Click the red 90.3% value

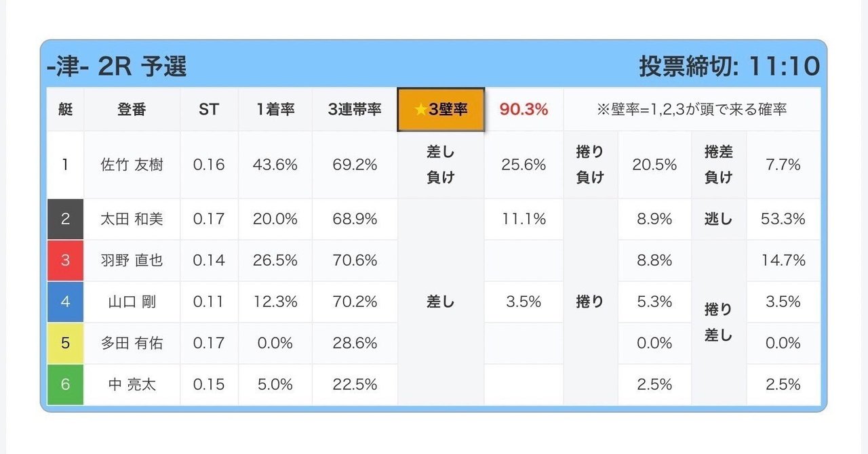524,109
